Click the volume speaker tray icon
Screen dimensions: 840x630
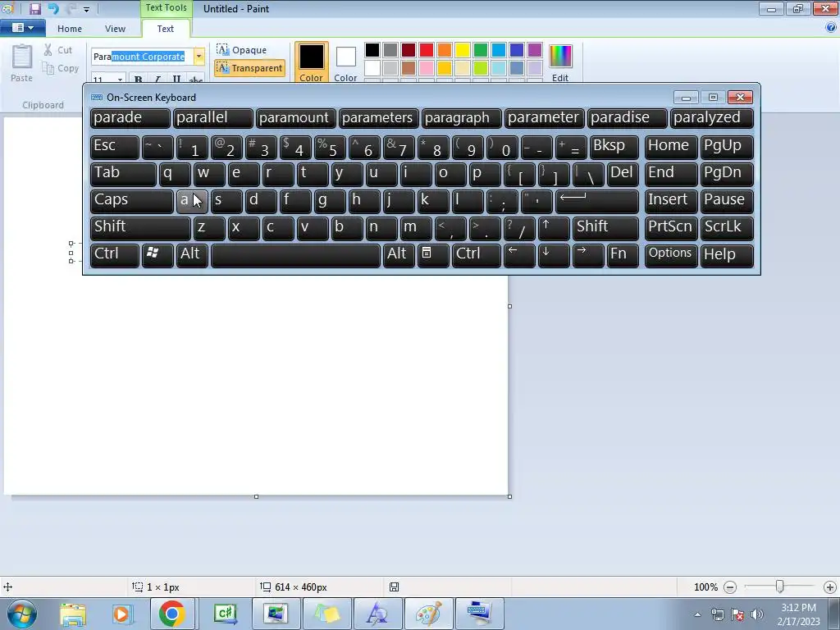(x=756, y=614)
